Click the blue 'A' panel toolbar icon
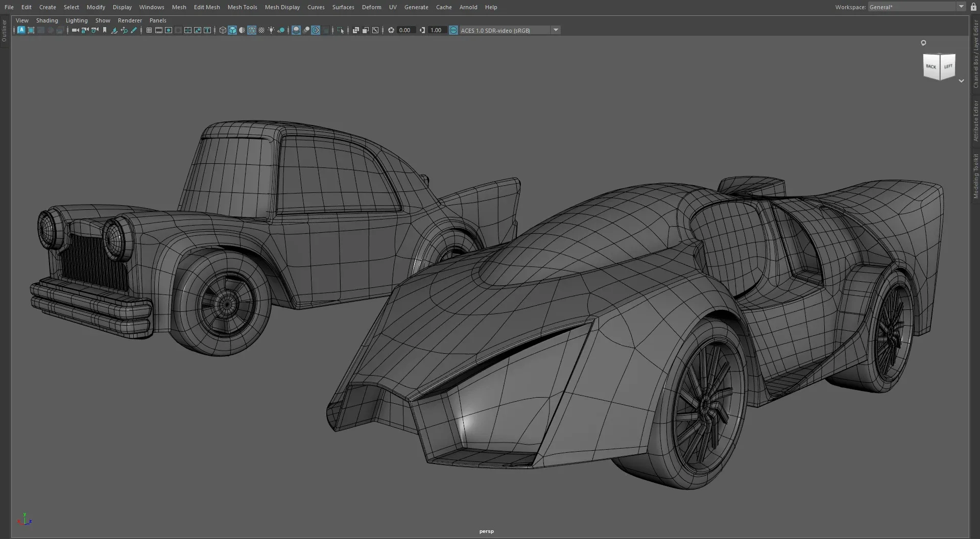 [21, 30]
